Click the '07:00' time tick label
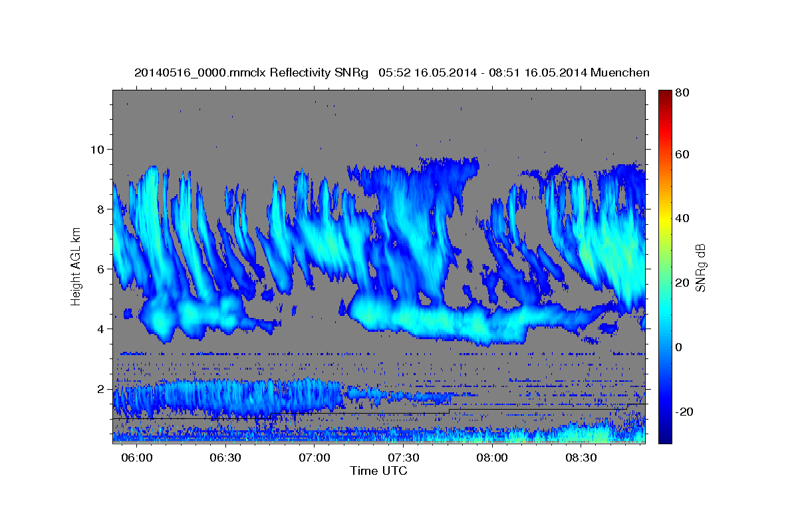The width and height of the screenshot is (798, 532). click(315, 458)
